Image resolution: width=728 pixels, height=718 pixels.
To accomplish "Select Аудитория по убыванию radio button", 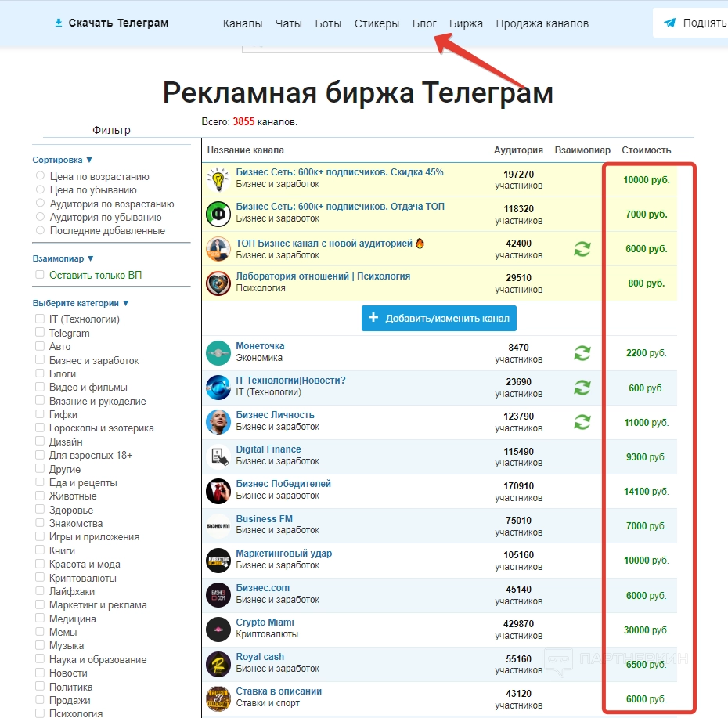I will (41, 216).
